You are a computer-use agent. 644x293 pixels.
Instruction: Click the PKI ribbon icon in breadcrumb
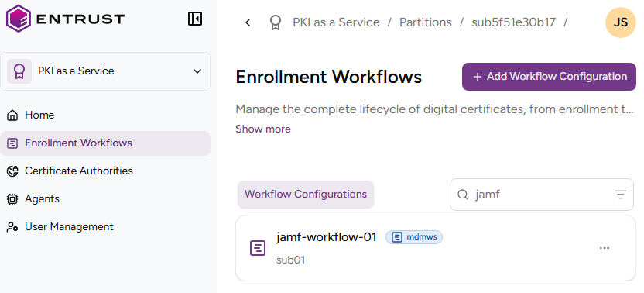276,22
